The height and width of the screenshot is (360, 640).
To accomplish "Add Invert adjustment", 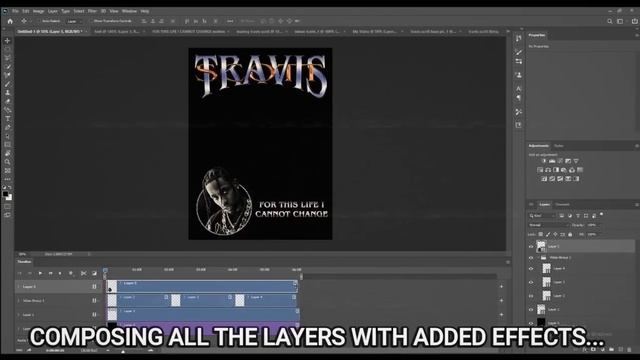I will click(544, 179).
